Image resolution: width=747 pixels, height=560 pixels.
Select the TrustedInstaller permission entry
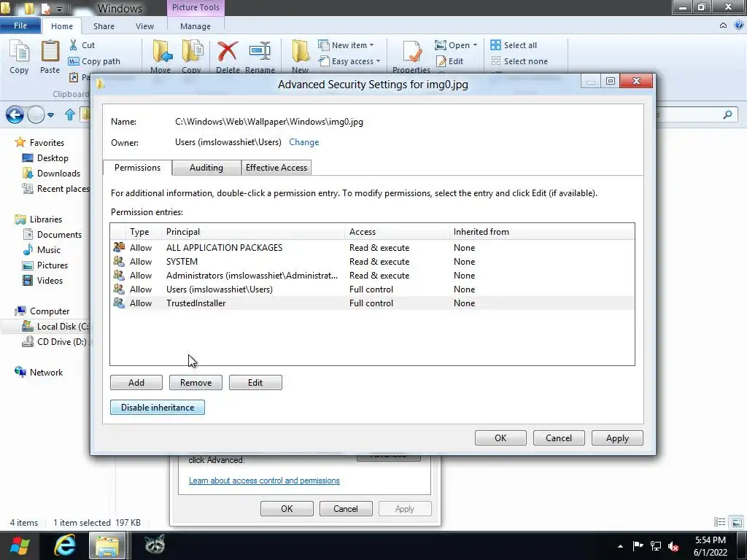coord(372,303)
